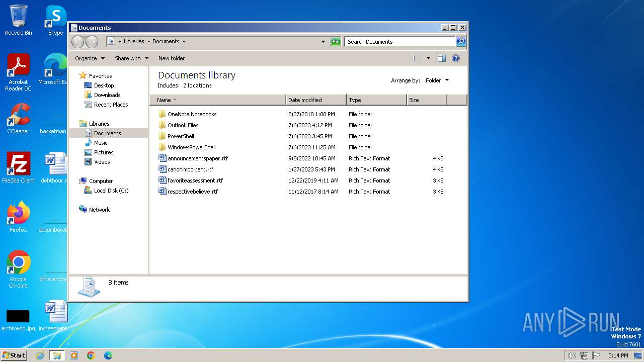Open Edge from the taskbar
The image size is (644, 362).
click(108, 355)
